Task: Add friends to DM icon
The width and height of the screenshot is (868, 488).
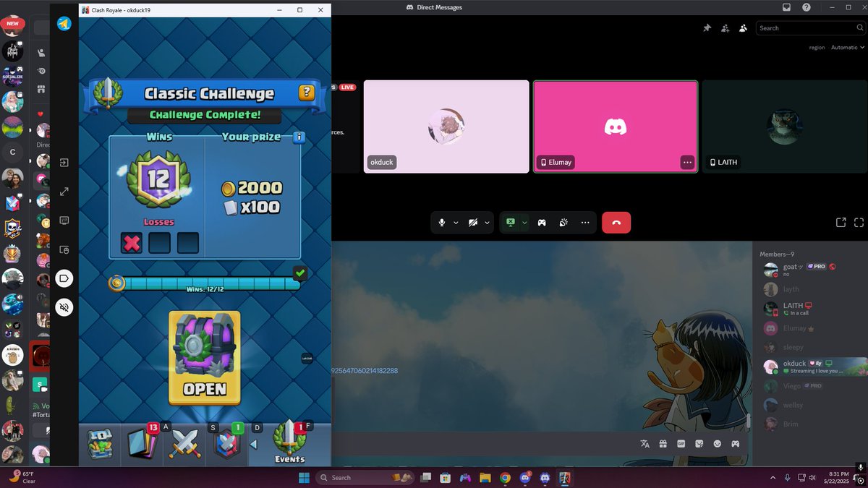Action: pyautogui.click(x=725, y=27)
